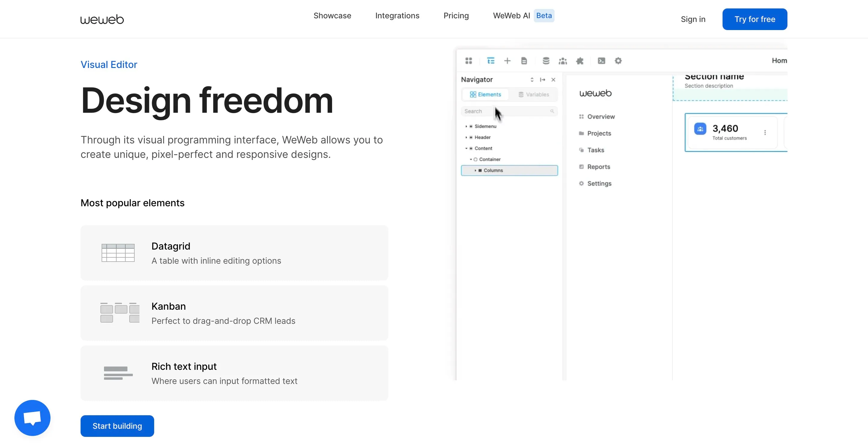Go to the Showcase page
Screen dimensions: 868x448
332,16
